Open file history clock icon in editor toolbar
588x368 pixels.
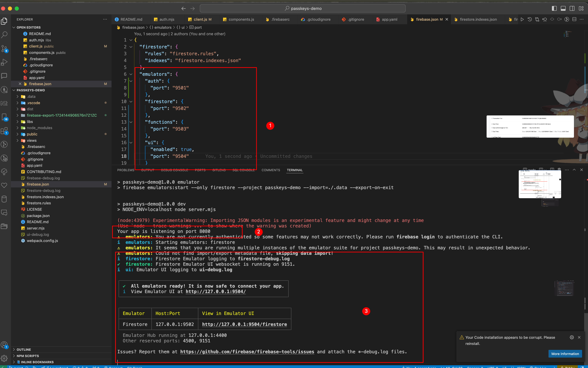click(530, 19)
